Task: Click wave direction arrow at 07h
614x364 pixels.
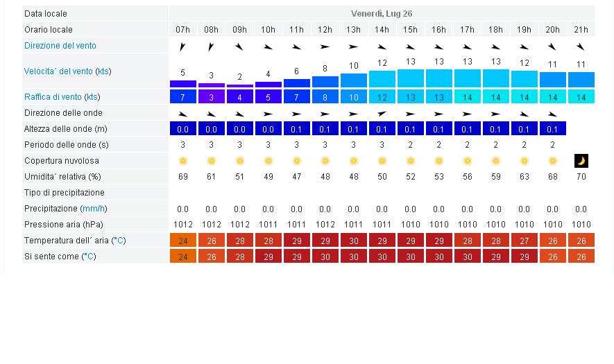Action: (183, 113)
